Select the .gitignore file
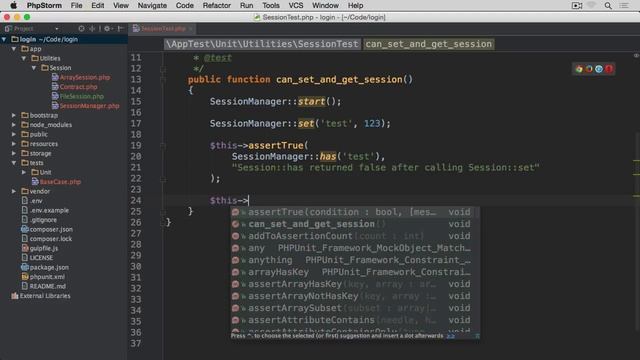 point(39,220)
